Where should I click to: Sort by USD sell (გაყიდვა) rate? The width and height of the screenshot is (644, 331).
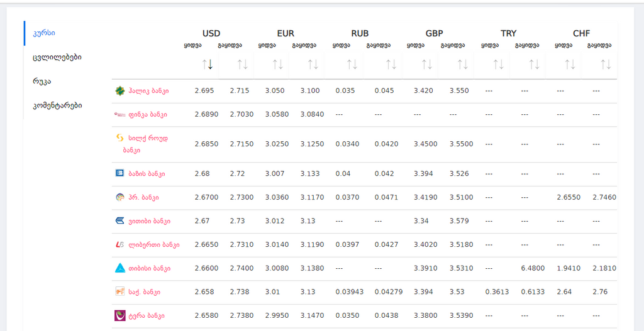[x=243, y=64]
